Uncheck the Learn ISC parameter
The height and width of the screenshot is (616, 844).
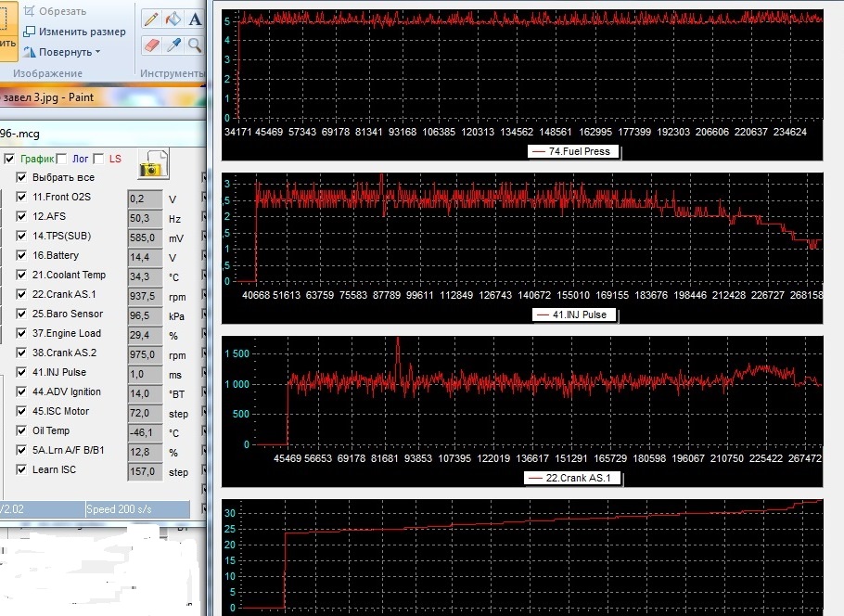pos(21,469)
